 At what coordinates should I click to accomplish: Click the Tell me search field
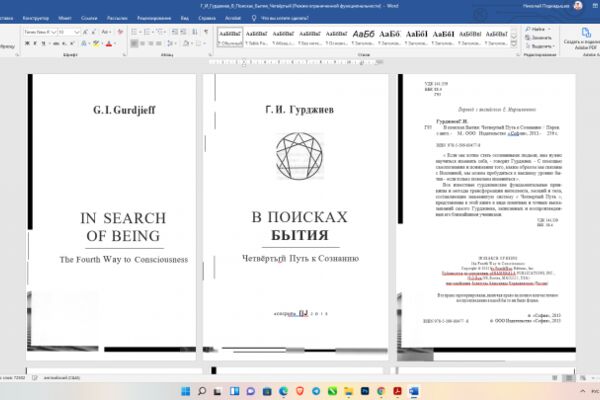[285, 18]
